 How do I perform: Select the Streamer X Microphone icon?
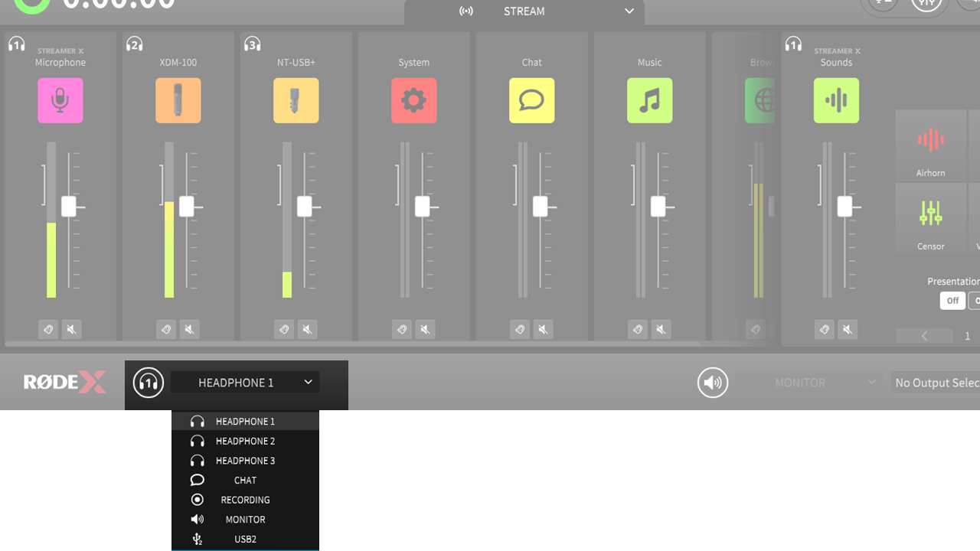pyautogui.click(x=60, y=100)
